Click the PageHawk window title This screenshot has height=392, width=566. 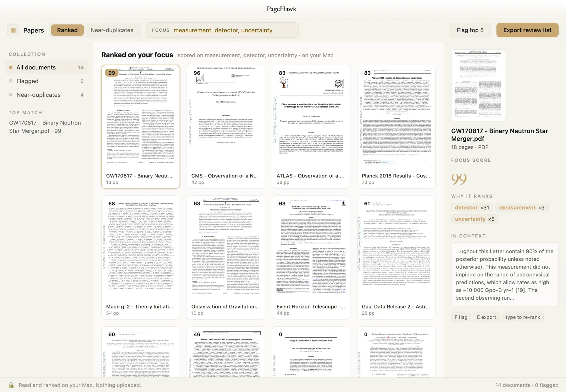(281, 9)
